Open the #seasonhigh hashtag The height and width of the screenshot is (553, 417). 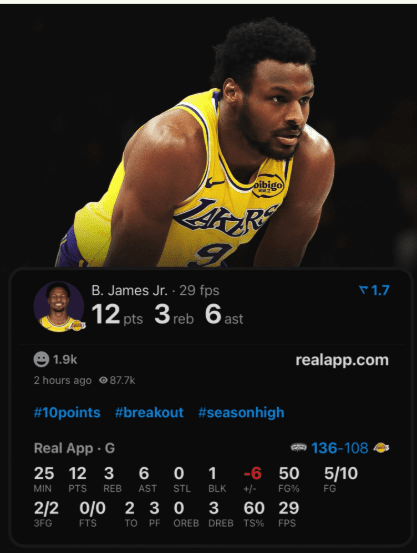241,412
